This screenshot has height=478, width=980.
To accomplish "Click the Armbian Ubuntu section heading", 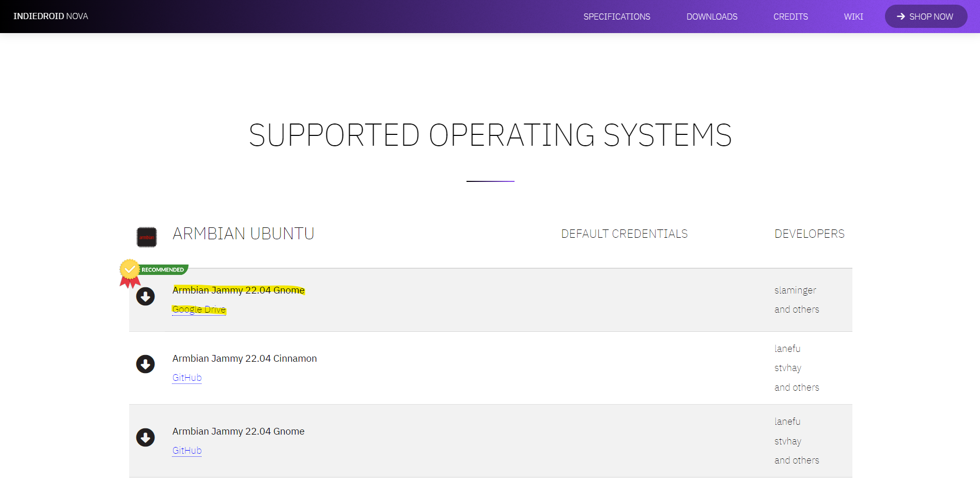I will point(243,234).
